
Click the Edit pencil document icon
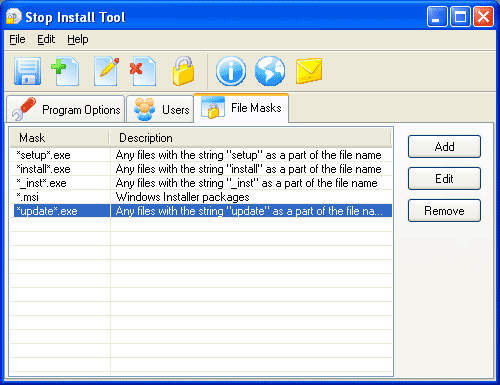coord(106,71)
